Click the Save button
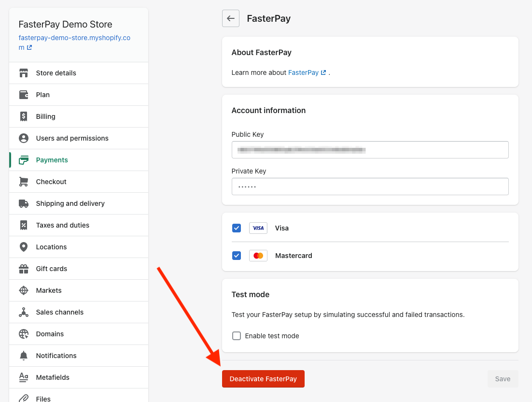The width and height of the screenshot is (532, 402). click(x=503, y=379)
